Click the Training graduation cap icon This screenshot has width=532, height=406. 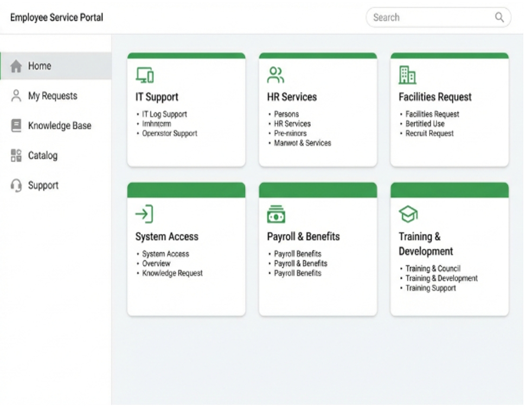(408, 214)
